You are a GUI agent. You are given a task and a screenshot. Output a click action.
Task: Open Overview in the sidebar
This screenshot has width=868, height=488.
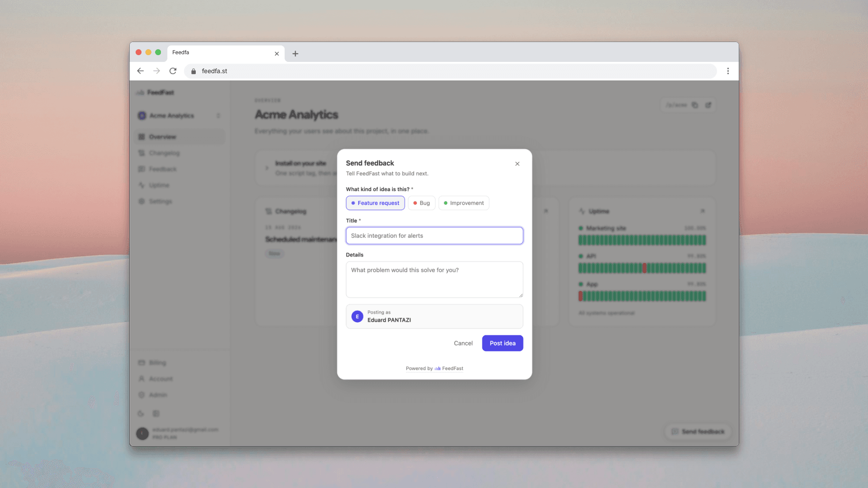coord(180,137)
